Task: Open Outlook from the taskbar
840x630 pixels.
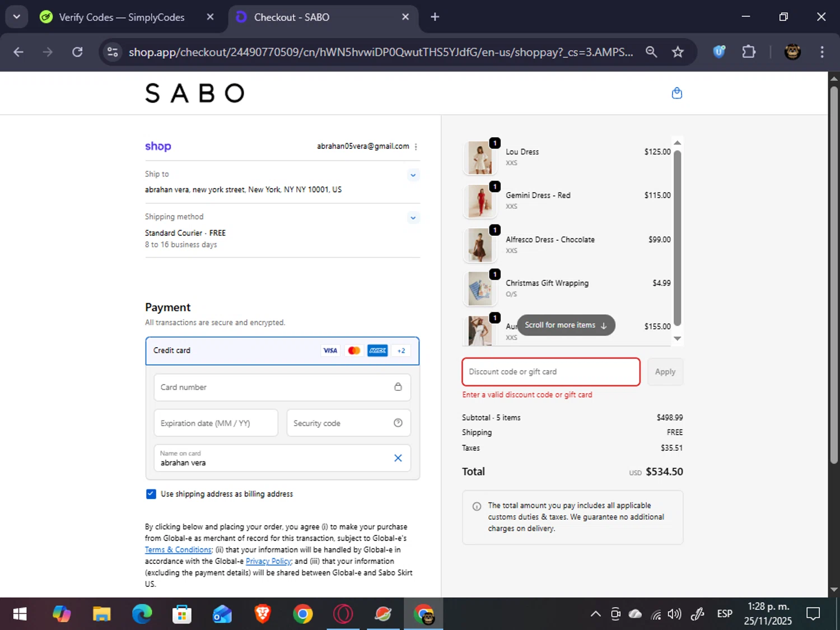Action: pyautogui.click(x=222, y=614)
